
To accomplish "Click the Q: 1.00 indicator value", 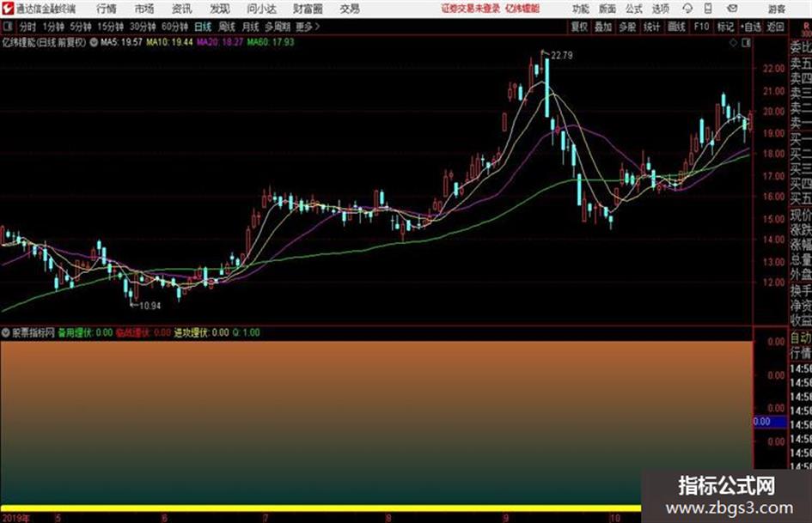I will 246,332.
